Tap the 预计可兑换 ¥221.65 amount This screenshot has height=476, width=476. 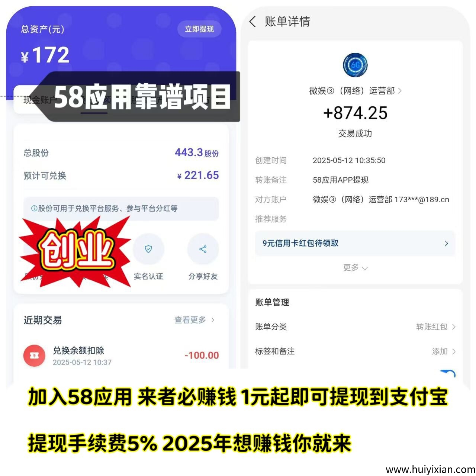coord(198,175)
